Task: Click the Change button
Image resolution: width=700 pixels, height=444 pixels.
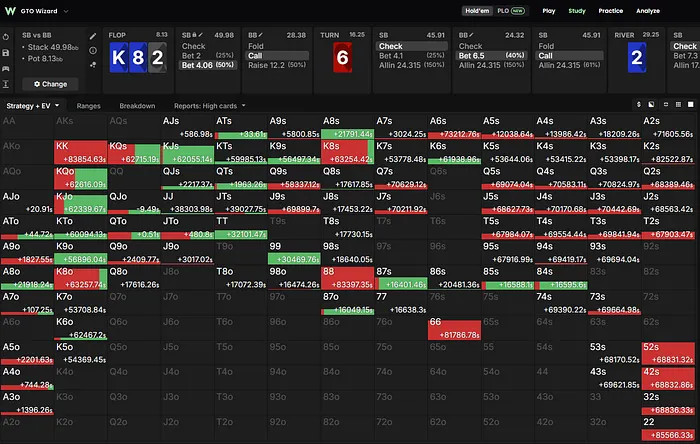Action: pos(50,84)
